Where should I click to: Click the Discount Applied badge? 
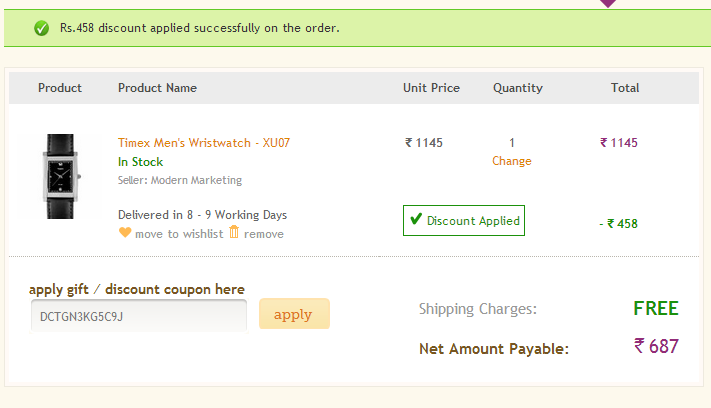[464, 220]
